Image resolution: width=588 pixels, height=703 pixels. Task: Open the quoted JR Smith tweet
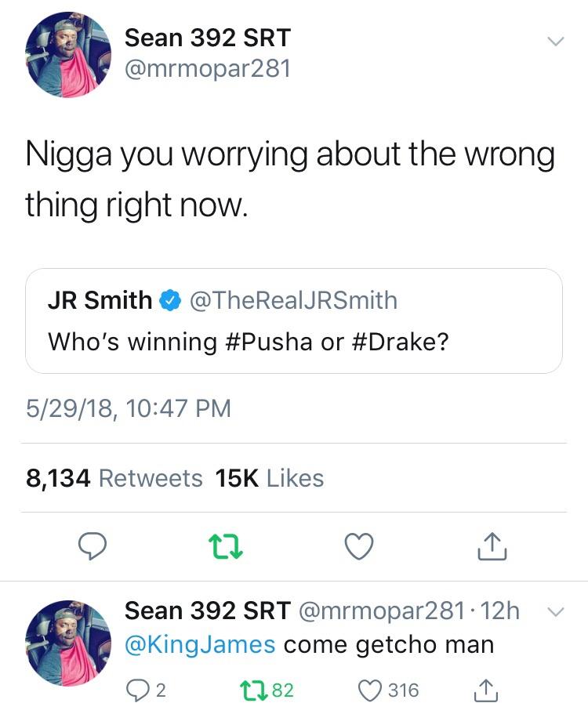point(294,321)
